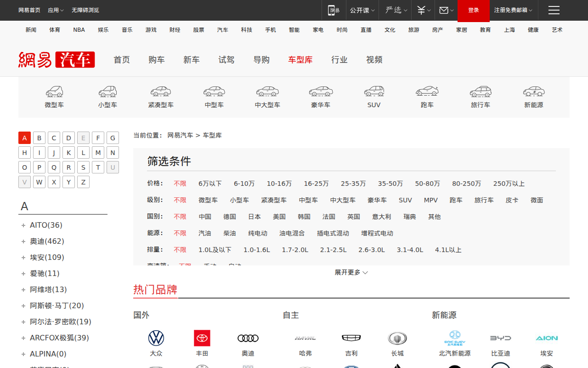Click the NetEase Auto (网易汽车) logo
The width and height of the screenshot is (588, 368).
pos(57,60)
